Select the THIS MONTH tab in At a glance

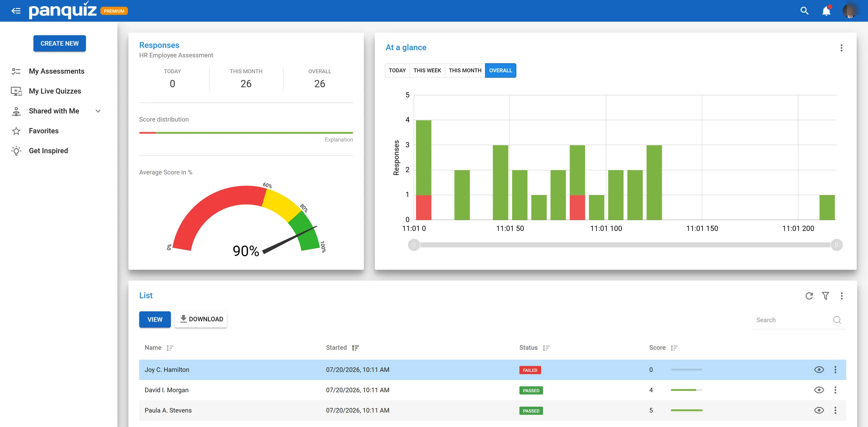[x=465, y=71]
